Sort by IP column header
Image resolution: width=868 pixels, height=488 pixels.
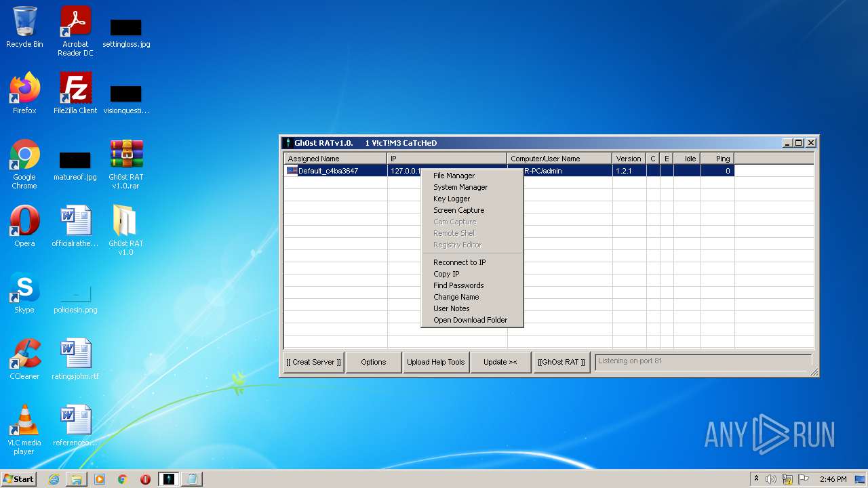pyautogui.click(x=448, y=159)
